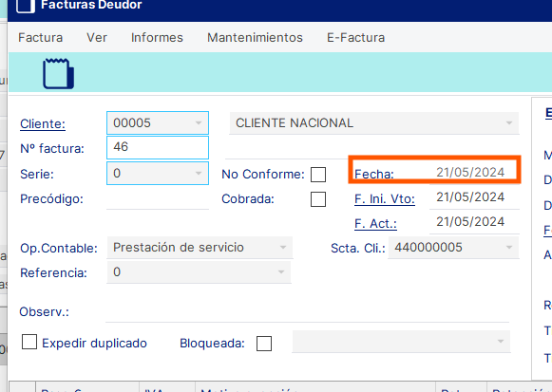The height and width of the screenshot is (392, 552).
Task: Toggle the Bloqueada checkbox
Action: click(264, 344)
